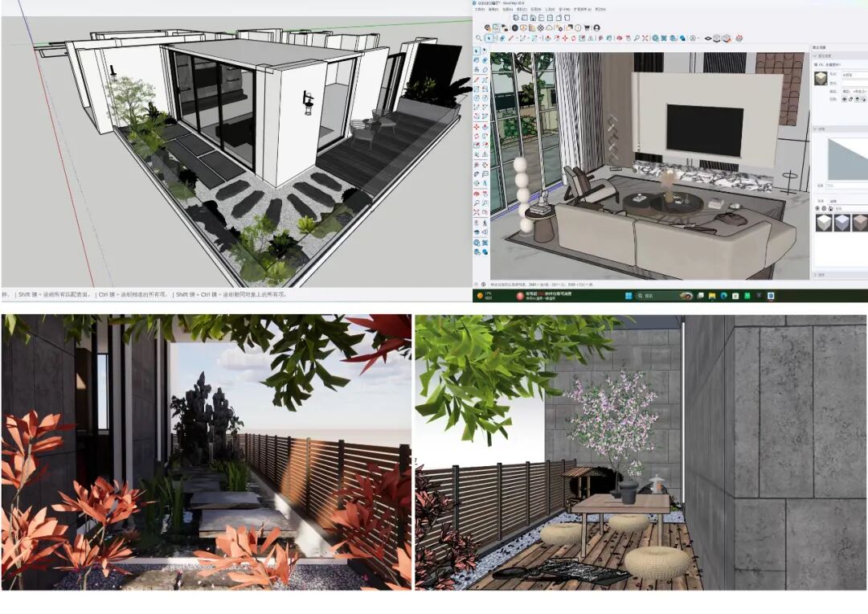
Task: Click the material preview thumbnail in Entity Info
Action: (821, 77)
